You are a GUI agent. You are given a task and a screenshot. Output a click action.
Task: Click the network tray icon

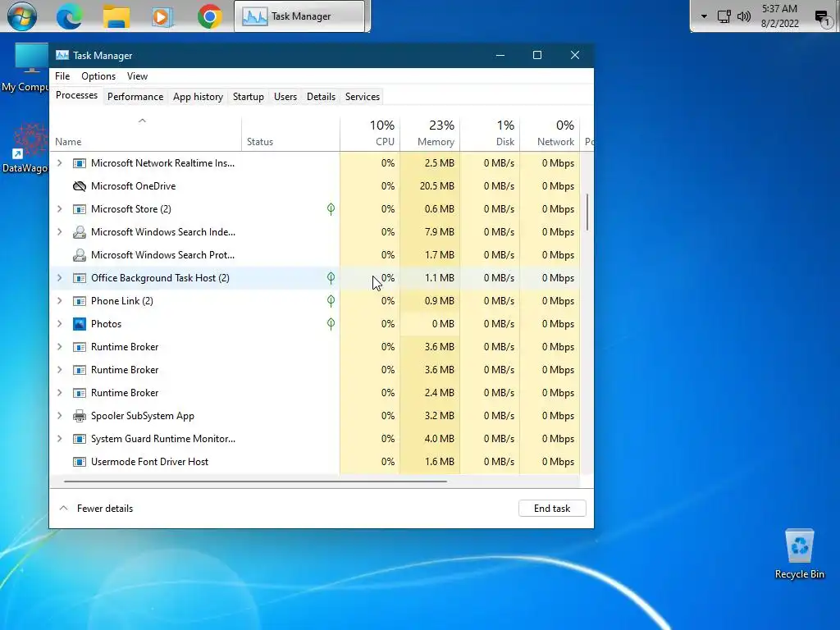[724, 16]
